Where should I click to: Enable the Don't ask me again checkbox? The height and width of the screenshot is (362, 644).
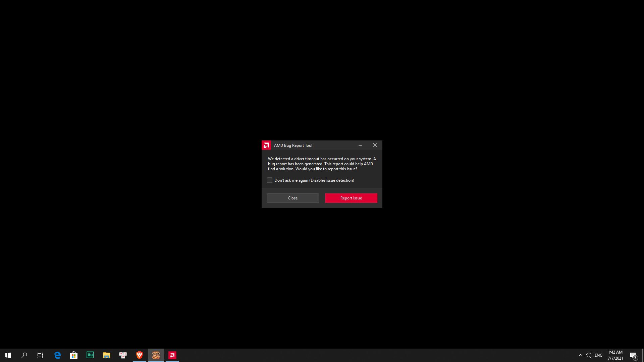coord(270,180)
